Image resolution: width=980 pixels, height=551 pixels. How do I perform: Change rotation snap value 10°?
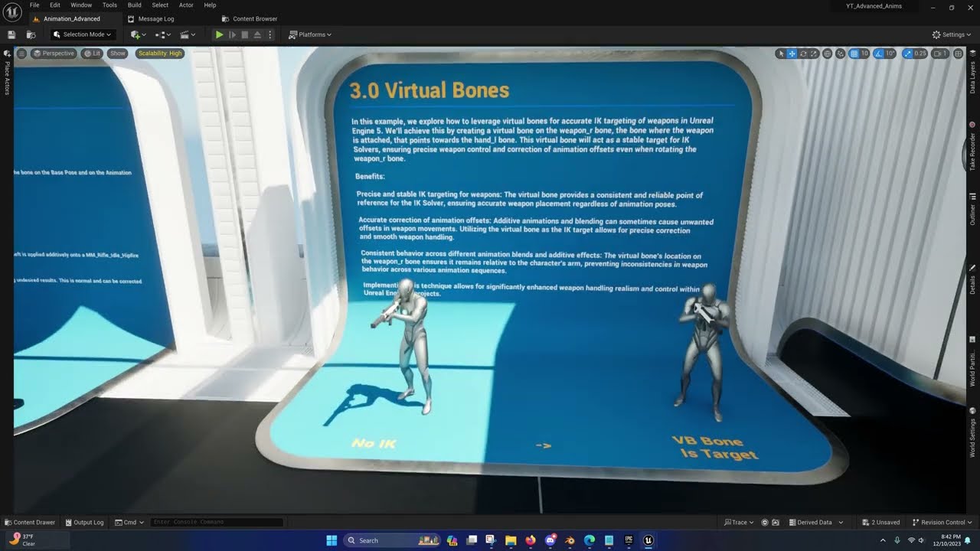coord(890,54)
